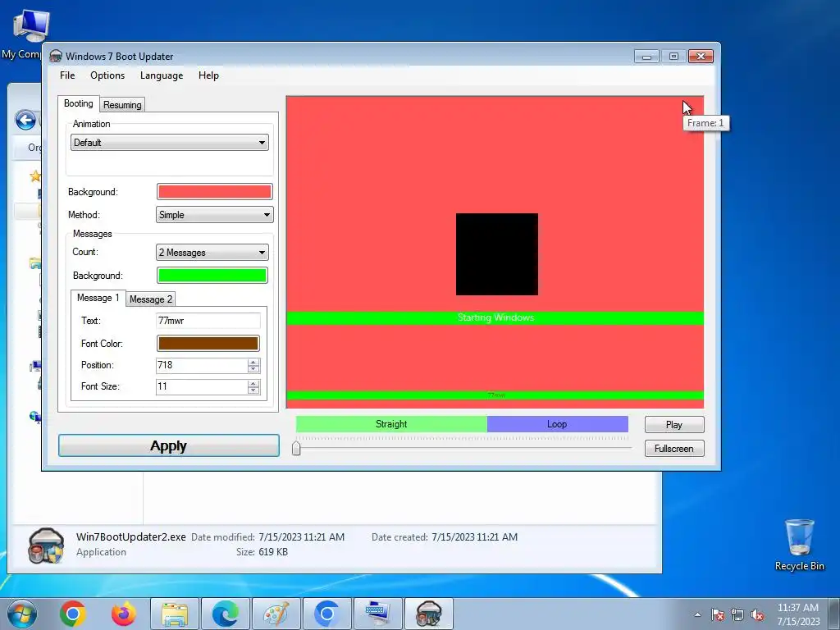This screenshot has height=630, width=840.
Task: Increase Position with the up stepper arrow
Action: point(253,362)
